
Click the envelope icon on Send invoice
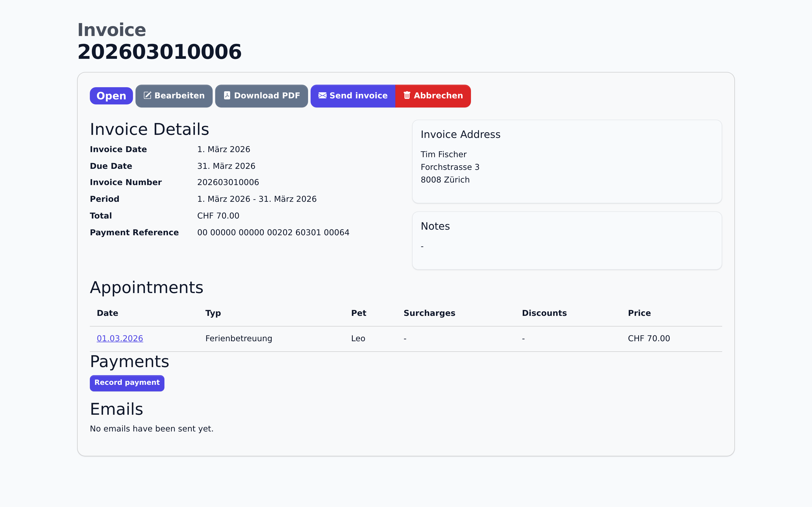pos(322,96)
